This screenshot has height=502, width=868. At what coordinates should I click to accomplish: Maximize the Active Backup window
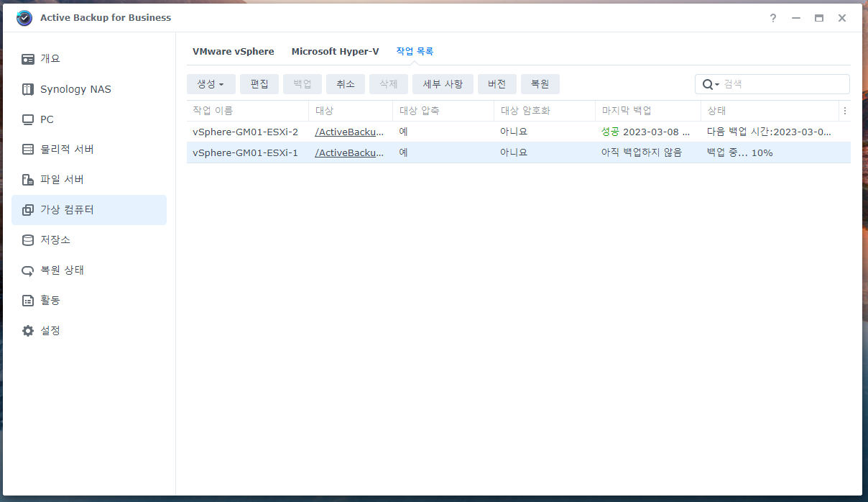point(819,18)
